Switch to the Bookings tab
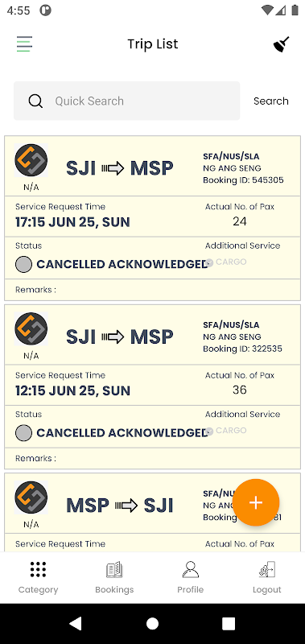The image size is (305, 644). (x=114, y=577)
